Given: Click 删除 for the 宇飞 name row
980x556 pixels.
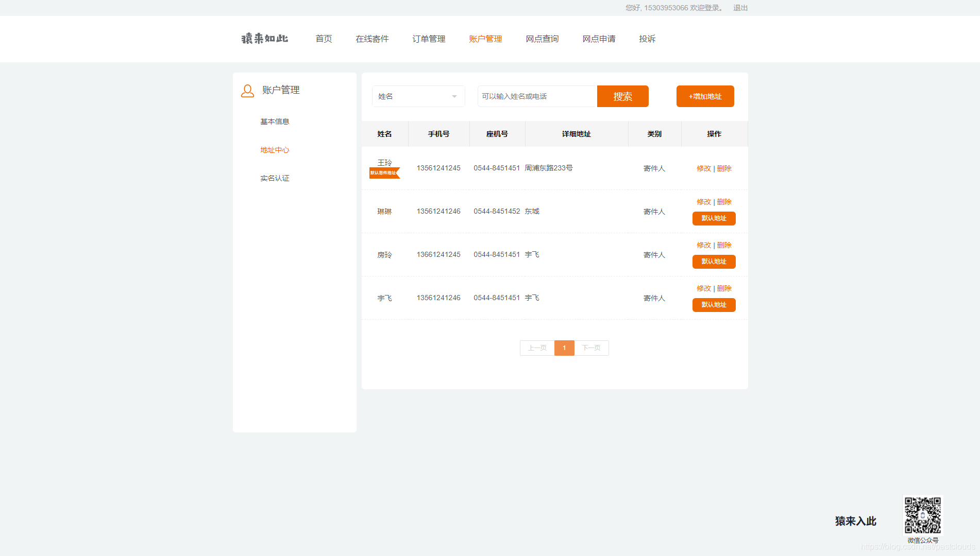Looking at the screenshot, I should pos(724,288).
